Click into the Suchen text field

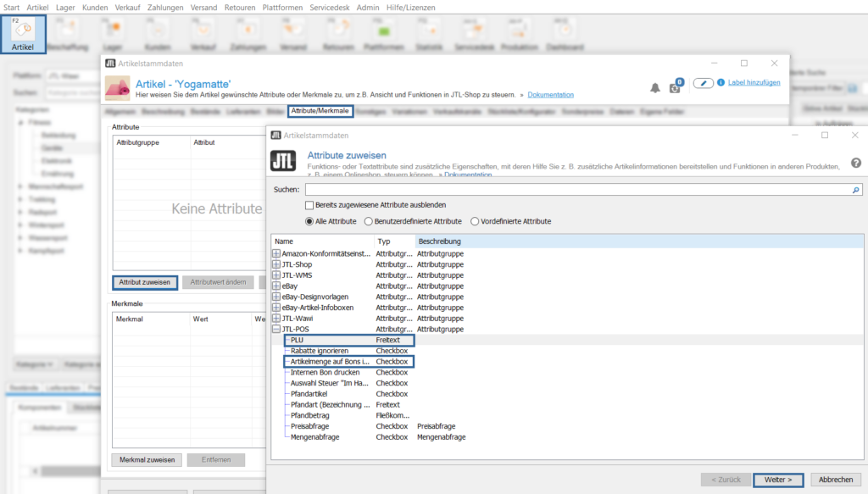coord(576,191)
